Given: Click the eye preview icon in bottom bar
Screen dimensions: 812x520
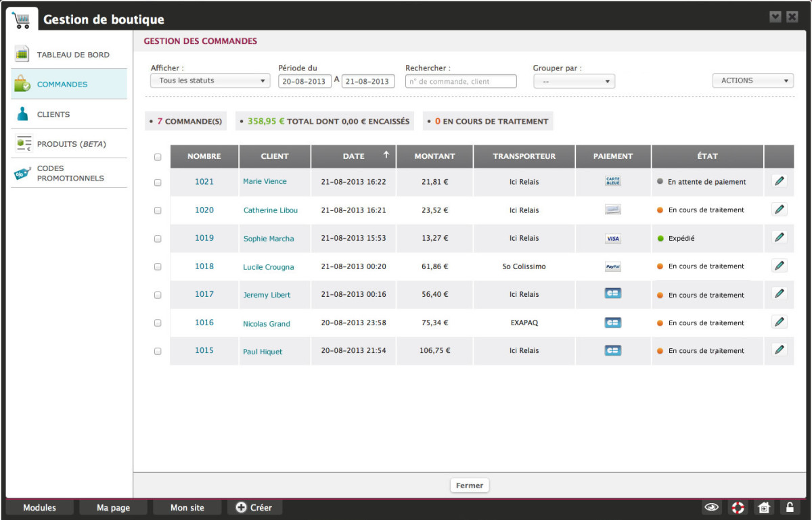Looking at the screenshot, I should coord(711,507).
